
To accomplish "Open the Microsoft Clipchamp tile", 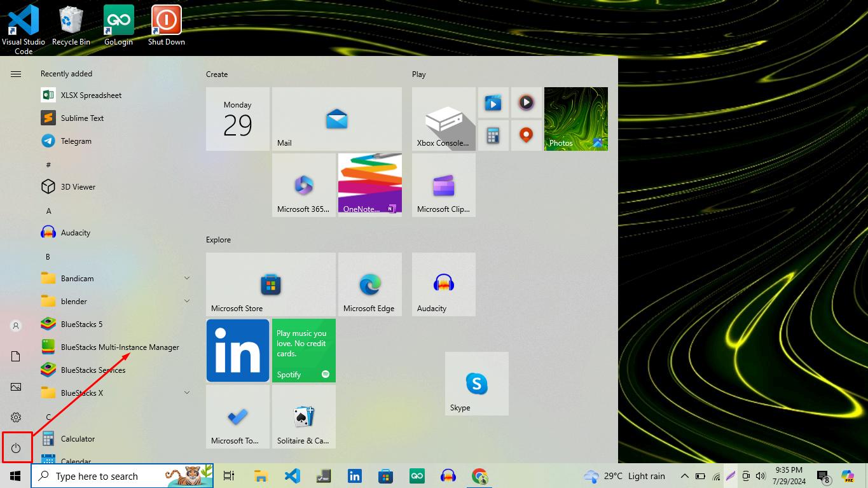I will click(444, 185).
